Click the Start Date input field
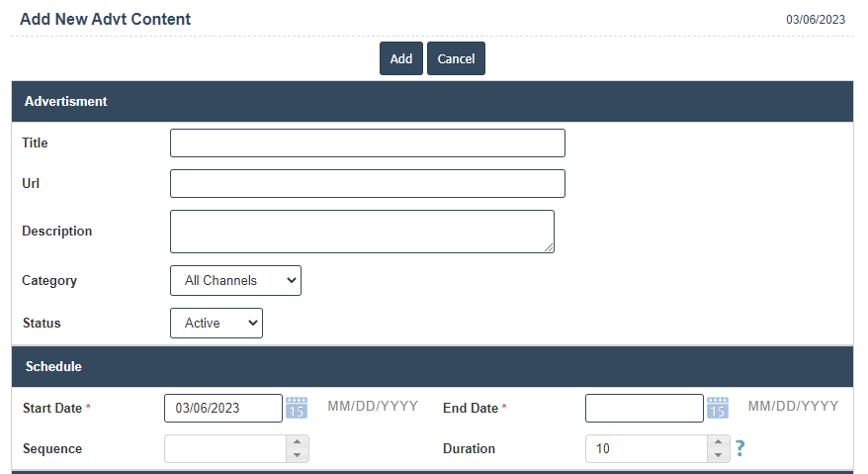 pyautogui.click(x=222, y=408)
